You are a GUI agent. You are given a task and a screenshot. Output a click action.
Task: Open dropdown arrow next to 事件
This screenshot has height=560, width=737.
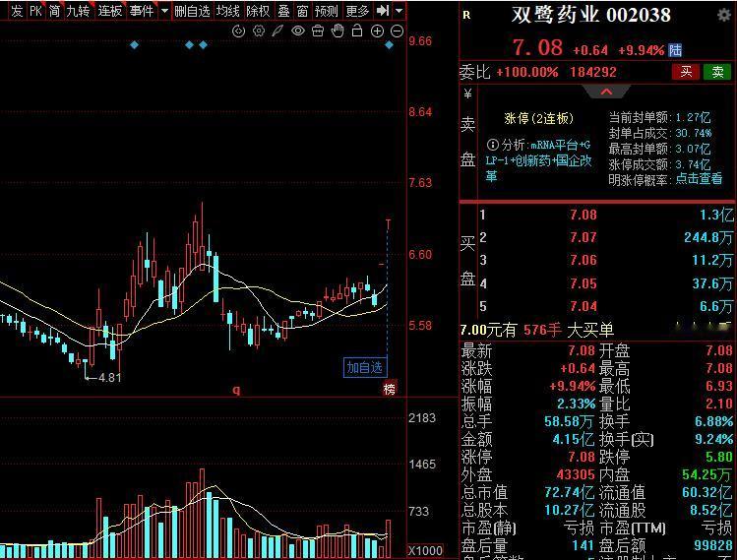(164, 11)
